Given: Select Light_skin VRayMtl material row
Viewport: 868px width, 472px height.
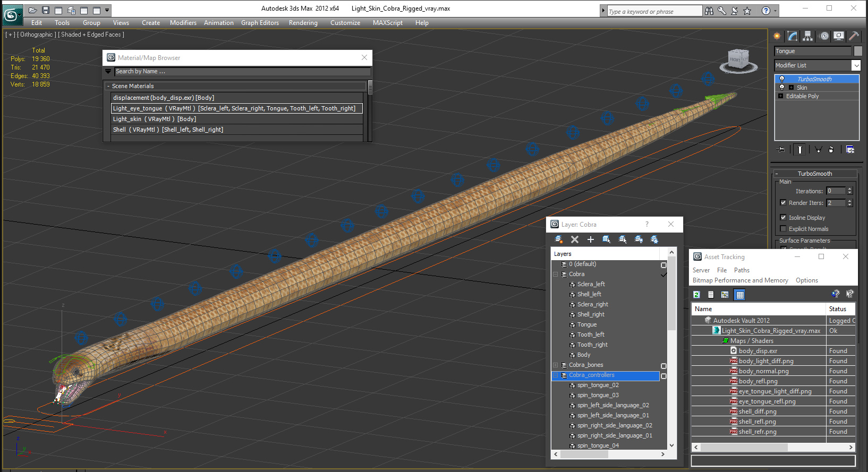Looking at the screenshot, I should point(237,119).
